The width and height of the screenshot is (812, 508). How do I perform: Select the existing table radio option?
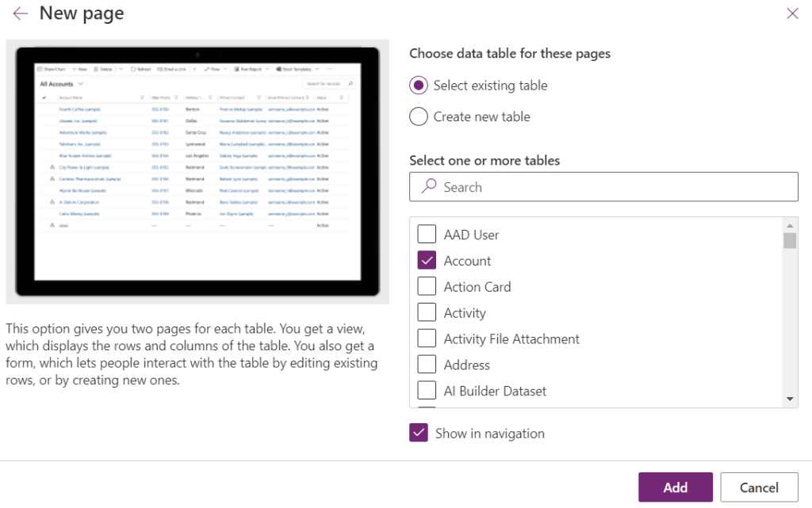click(419, 86)
